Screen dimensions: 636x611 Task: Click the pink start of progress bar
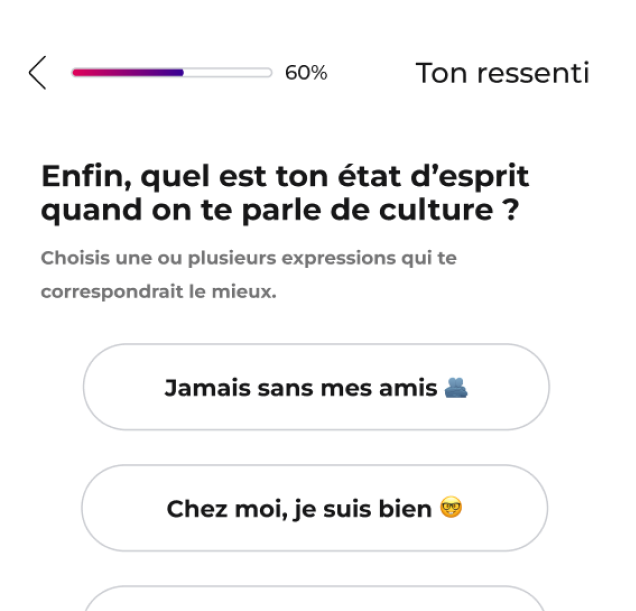(x=80, y=73)
